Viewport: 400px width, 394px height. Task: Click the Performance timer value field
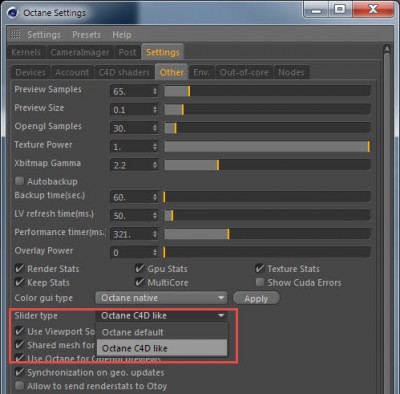click(134, 234)
